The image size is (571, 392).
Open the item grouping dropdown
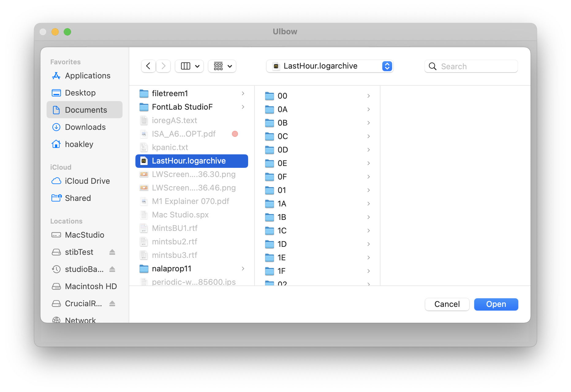point(222,66)
